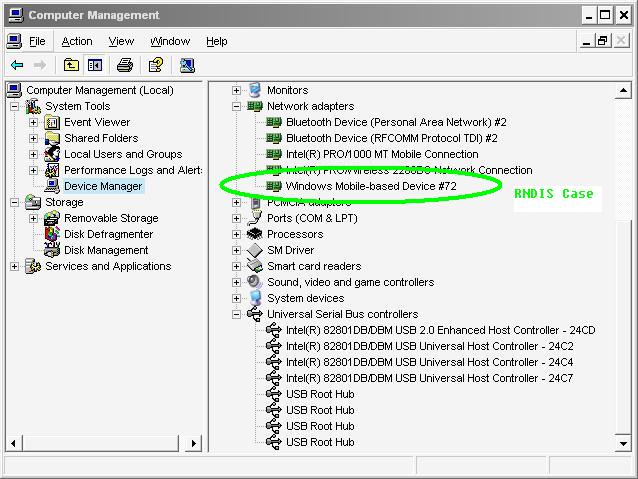Select USB Universal Host Controller - 24C7
Screen dimensions: 638x479
click(430, 378)
